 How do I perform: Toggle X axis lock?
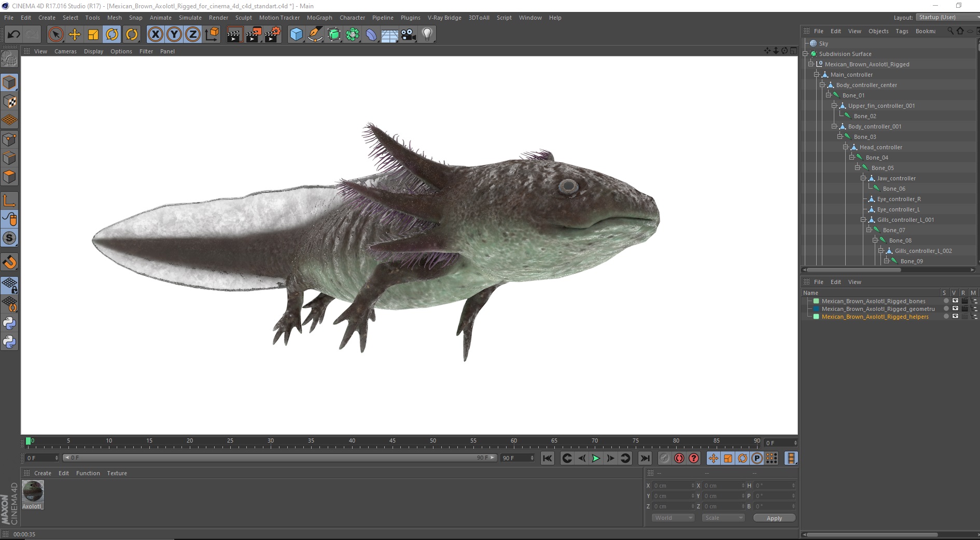tap(155, 35)
